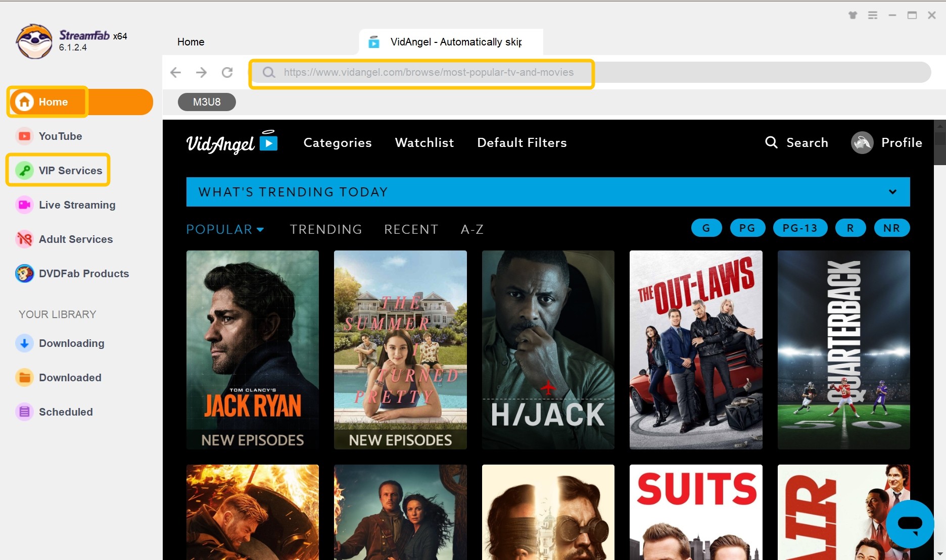Select the TRENDING filter on VidAngel
946x560 pixels.
click(x=326, y=229)
